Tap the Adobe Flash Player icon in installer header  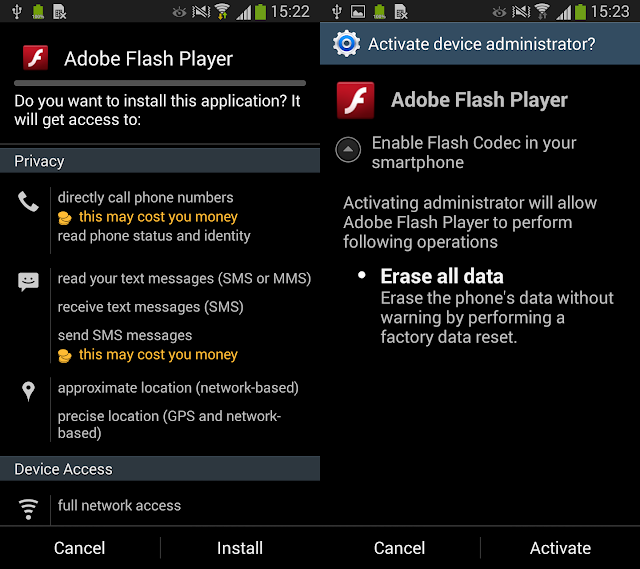[36, 58]
